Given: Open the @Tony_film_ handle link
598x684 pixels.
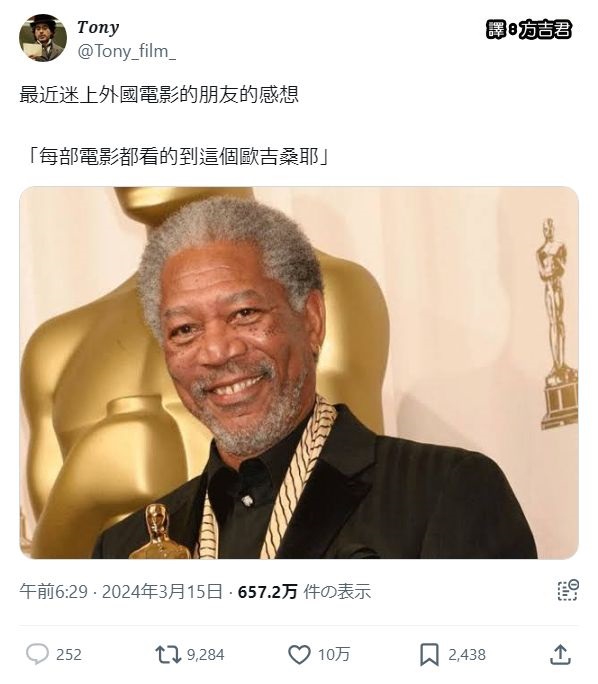Looking at the screenshot, I should click(126, 51).
